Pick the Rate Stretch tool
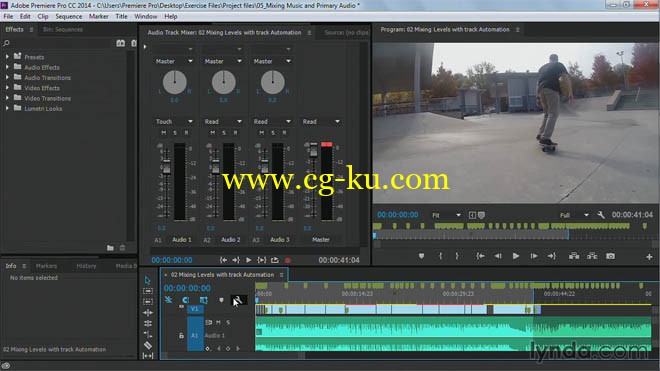This screenshot has width=660, height=371. click(x=148, y=334)
